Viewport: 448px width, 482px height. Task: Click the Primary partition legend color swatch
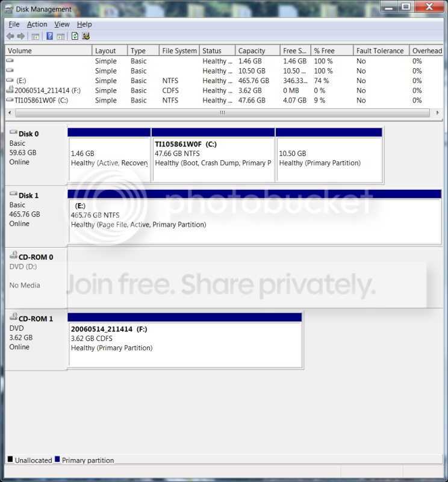click(x=57, y=460)
